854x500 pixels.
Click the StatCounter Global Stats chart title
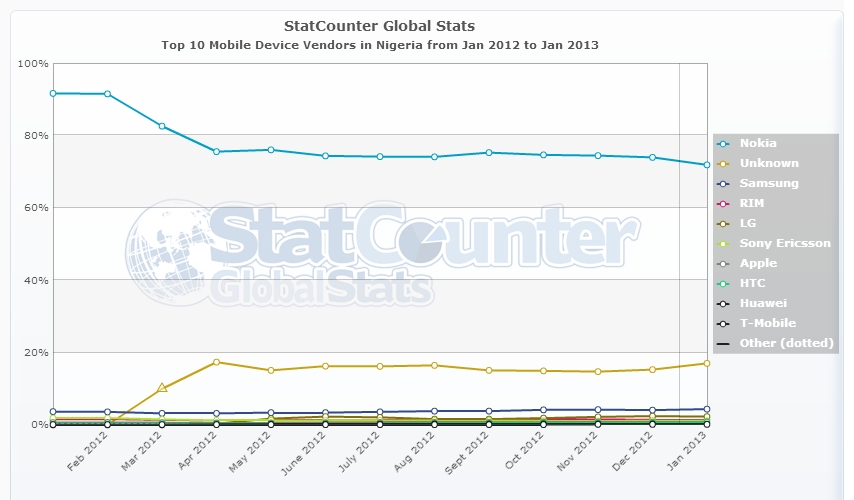coord(380,25)
